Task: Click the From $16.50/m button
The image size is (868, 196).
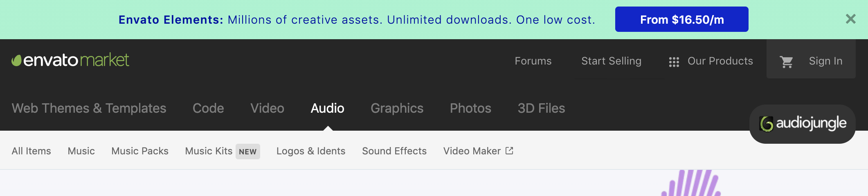Action: (681, 19)
